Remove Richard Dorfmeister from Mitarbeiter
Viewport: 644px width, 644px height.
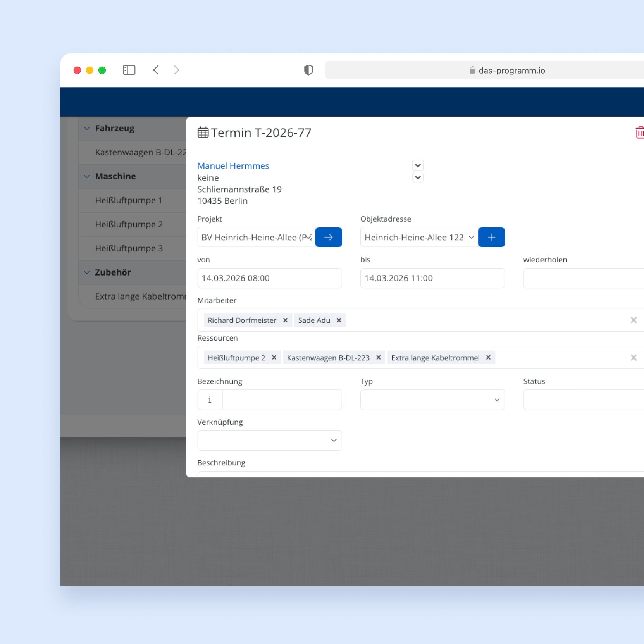285,320
